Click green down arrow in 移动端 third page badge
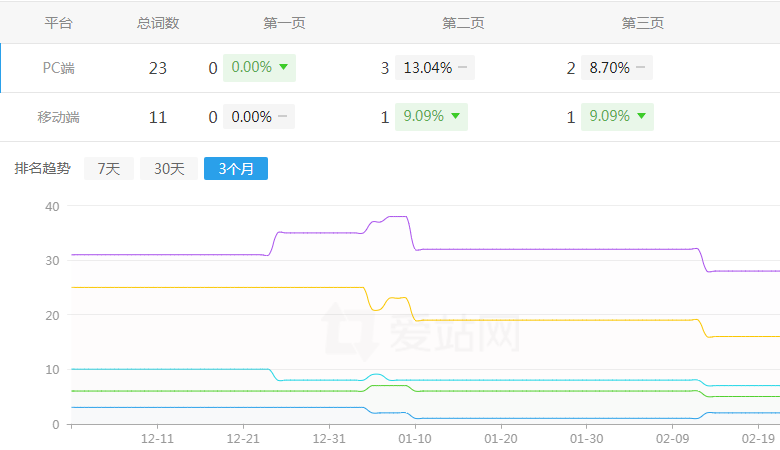This screenshot has height=450, width=780. click(x=642, y=117)
